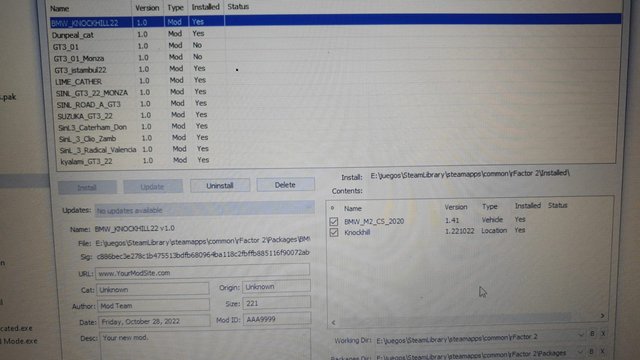
Task: Select the GT3_istambul22 mod row
Action: click(336, 69)
